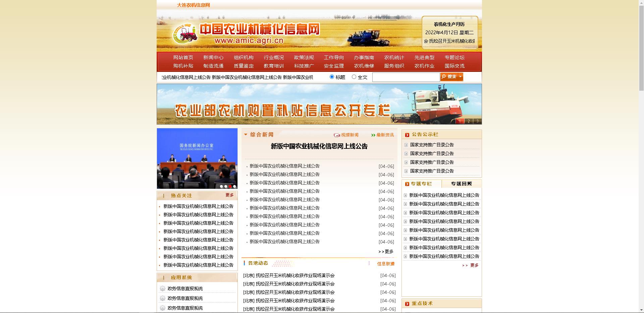Image resolution: width=644 pixels, height=313 pixels.
Task: Click the first dot of news photo carousel
Action: pyautogui.click(x=221, y=186)
